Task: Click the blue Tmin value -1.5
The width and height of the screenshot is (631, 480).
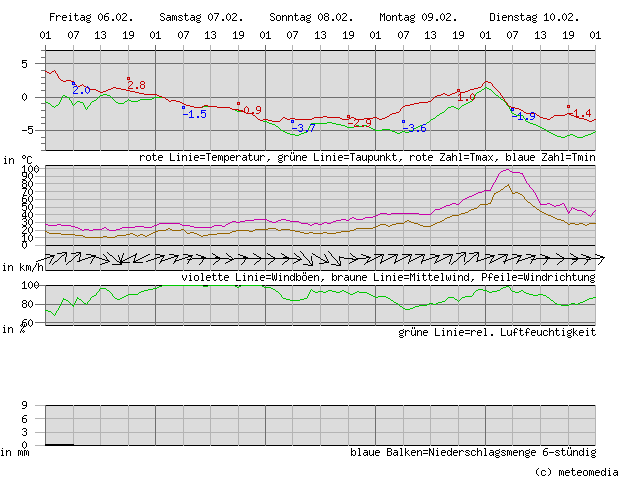Action: pos(195,114)
